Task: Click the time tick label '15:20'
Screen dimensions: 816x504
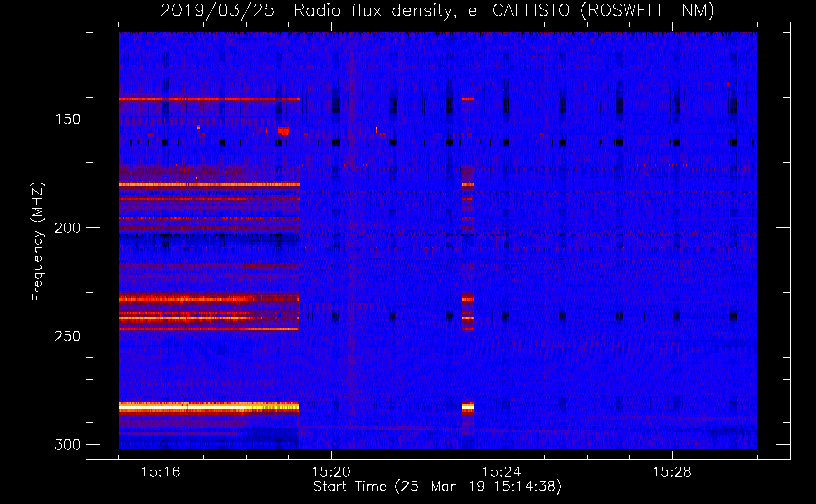Action: tap(331, 472)
